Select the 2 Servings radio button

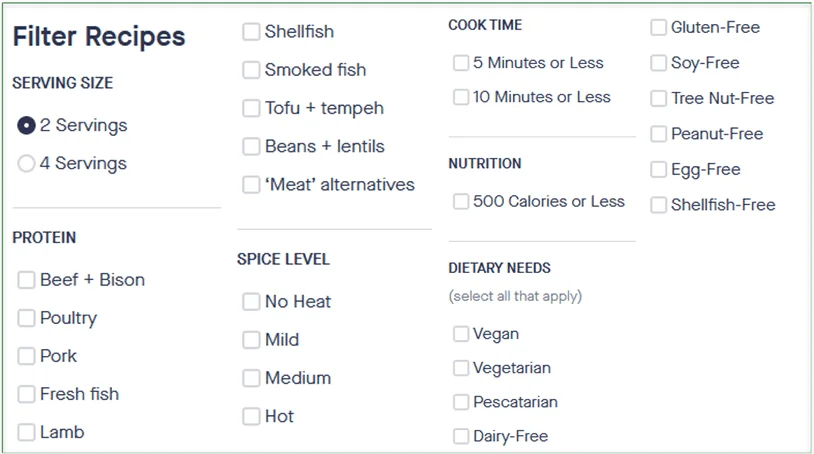(x=26, y=126)
